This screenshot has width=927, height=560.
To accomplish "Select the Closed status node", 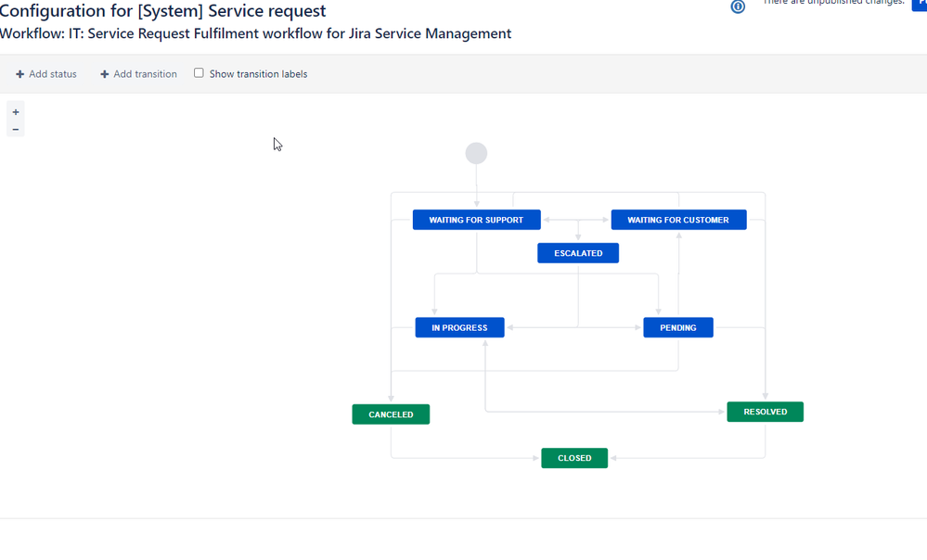I will tap(574, 458).
